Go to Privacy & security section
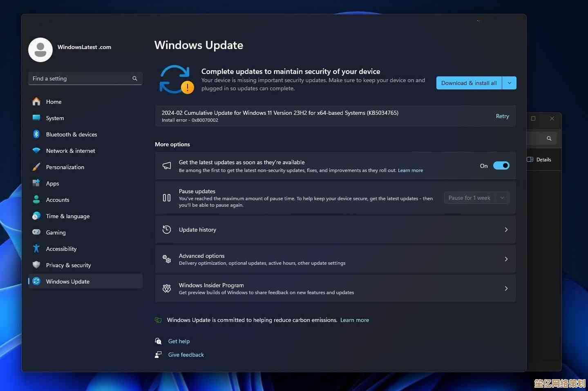Image resolution: width=588 pixels, height=391 pixels. 68,265
